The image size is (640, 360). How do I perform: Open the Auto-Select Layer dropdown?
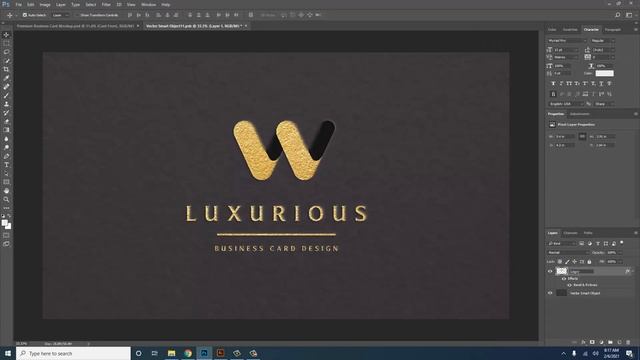[61, 15]
